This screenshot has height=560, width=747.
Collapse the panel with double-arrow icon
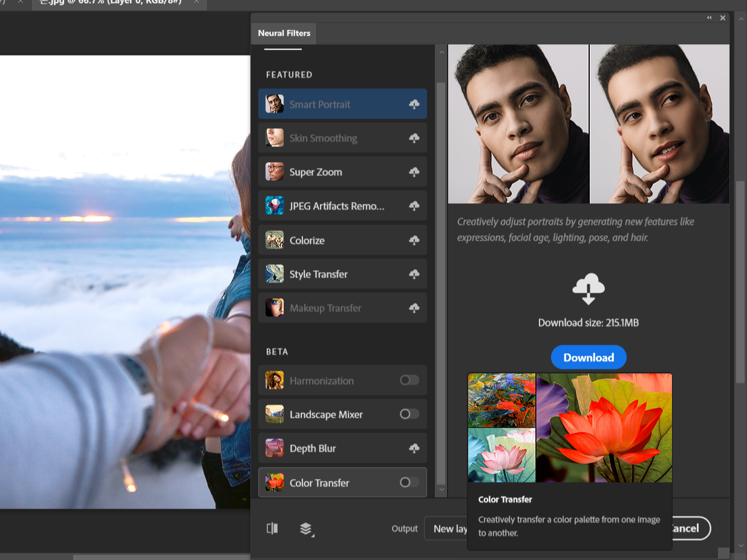pyautogui.click(x=709, y=18)
